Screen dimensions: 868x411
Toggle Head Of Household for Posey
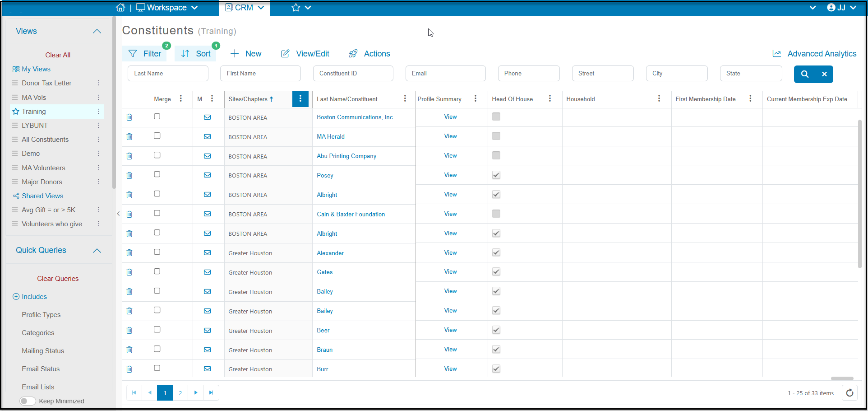point(496,175)
